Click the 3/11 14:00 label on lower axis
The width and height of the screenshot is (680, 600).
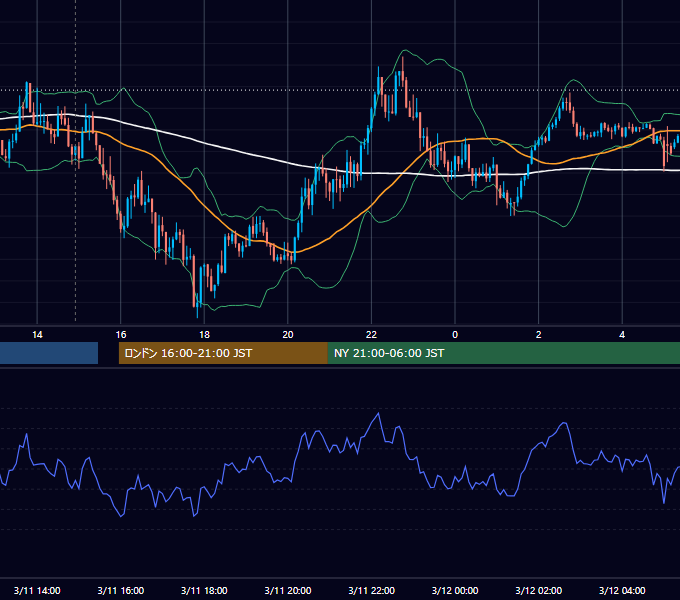(37, 590)
